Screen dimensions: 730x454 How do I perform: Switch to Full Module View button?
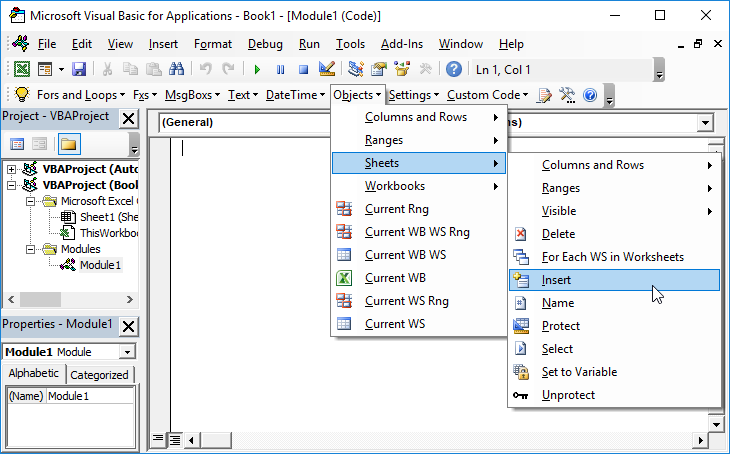tap(174, 439)
